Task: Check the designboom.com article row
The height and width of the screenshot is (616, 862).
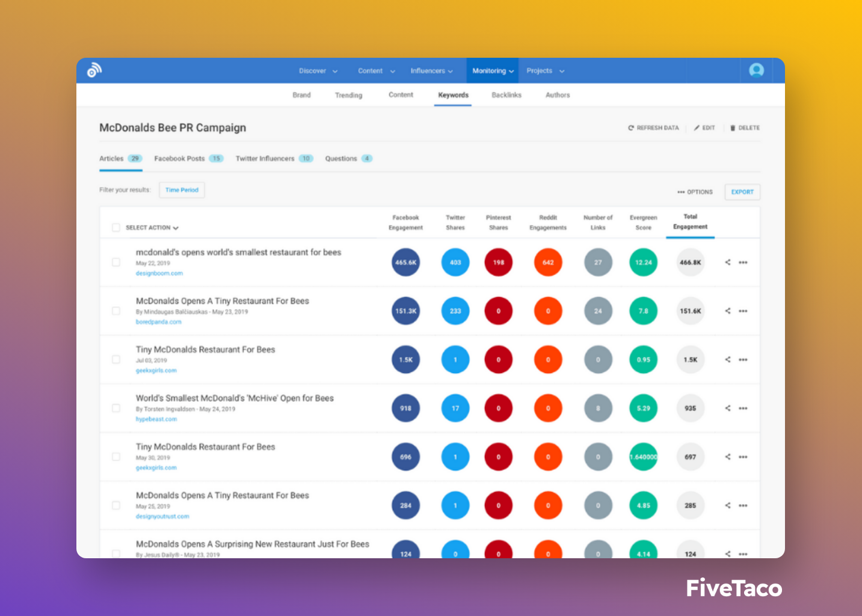Action: [116, 262]
